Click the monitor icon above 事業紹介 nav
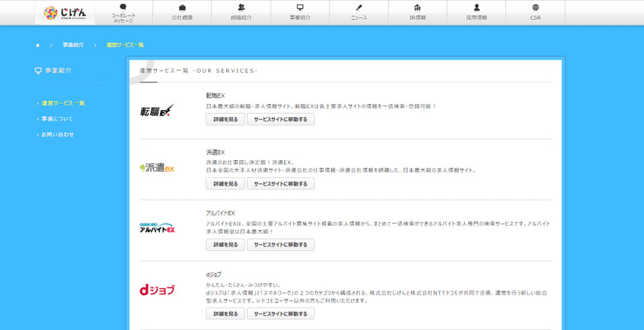The width and height of the screenshot is (644, 330). pyautogui.click(x=301, y=7)
